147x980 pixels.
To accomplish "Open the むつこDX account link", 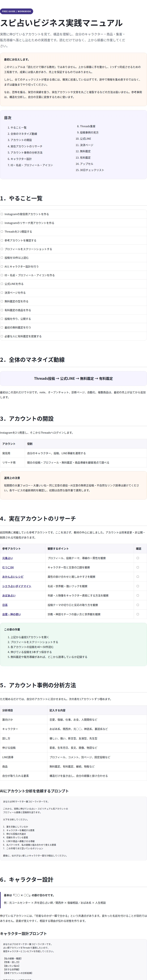I will pos(8,567).
